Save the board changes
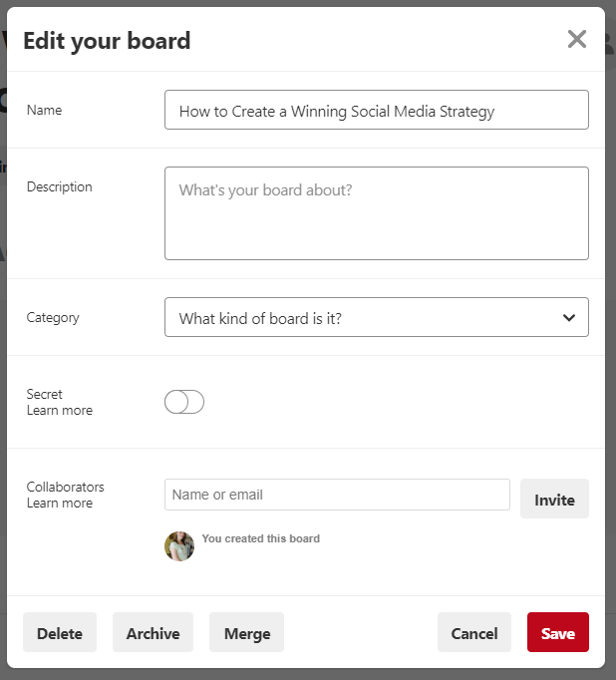The image size is (616, 680). (557, 633)
